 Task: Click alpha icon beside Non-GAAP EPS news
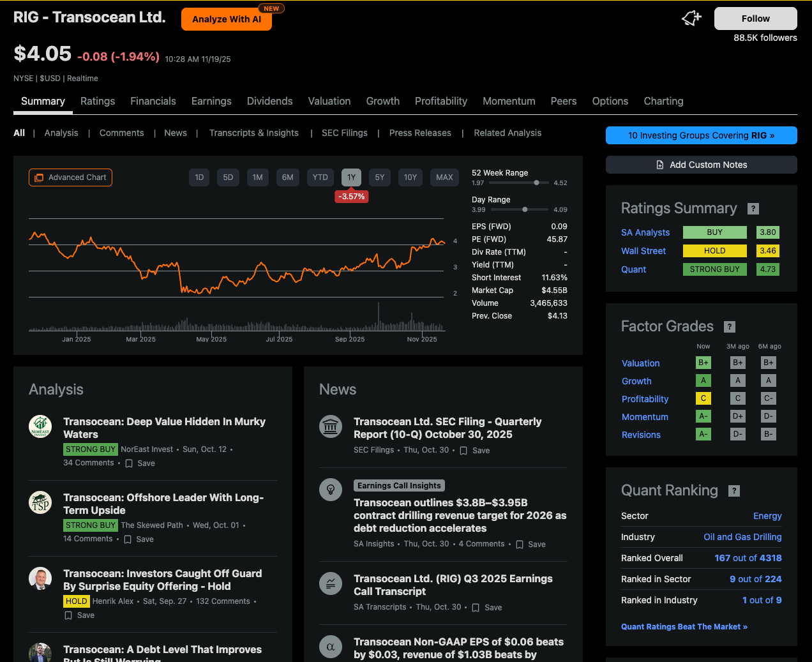pyautogui.click(x=331, y=647)
